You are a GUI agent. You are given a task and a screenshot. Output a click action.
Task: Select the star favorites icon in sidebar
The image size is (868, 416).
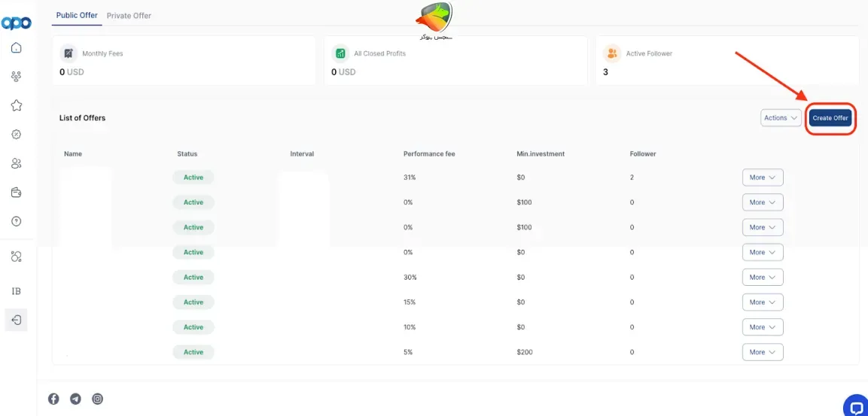16,105
